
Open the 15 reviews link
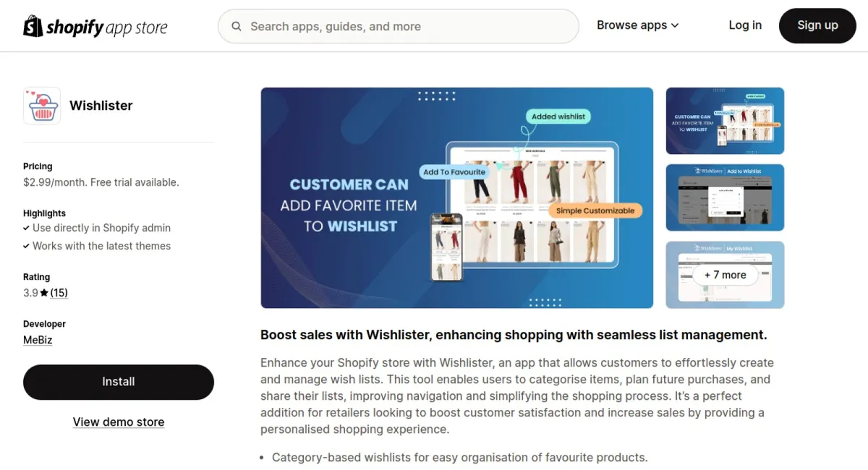(59, 293)
